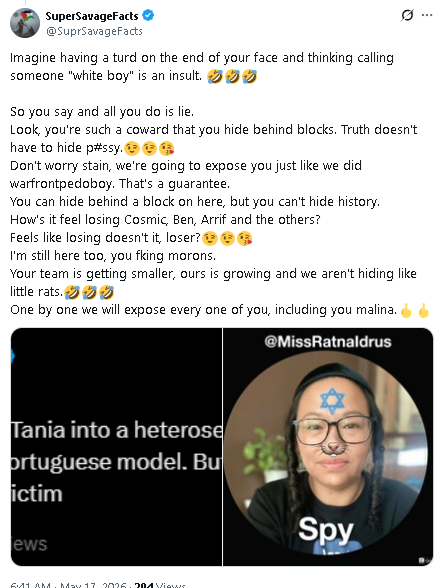The height and width of the screenshot is (588, 439).
Task: Click the 6:41 AM post timestamp
Action: 30,585
